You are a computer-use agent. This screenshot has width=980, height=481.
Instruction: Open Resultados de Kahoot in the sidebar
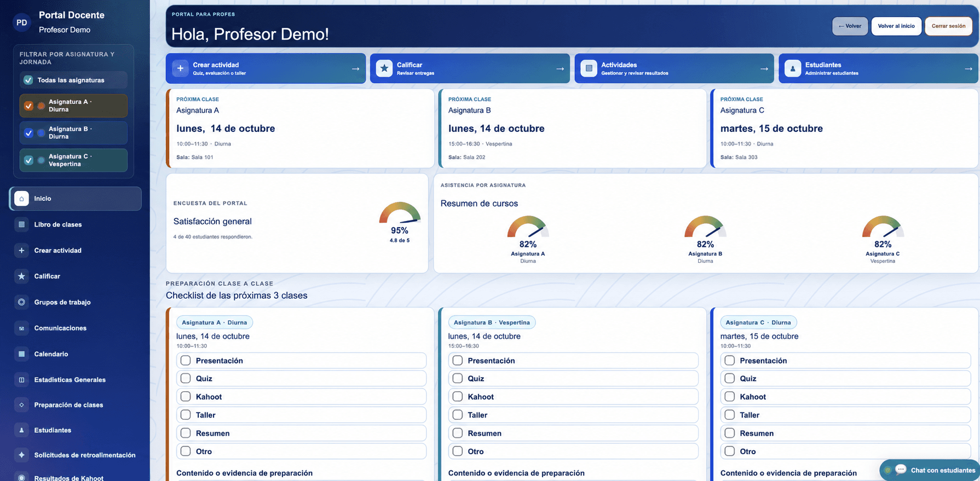(x=75, y=477)
